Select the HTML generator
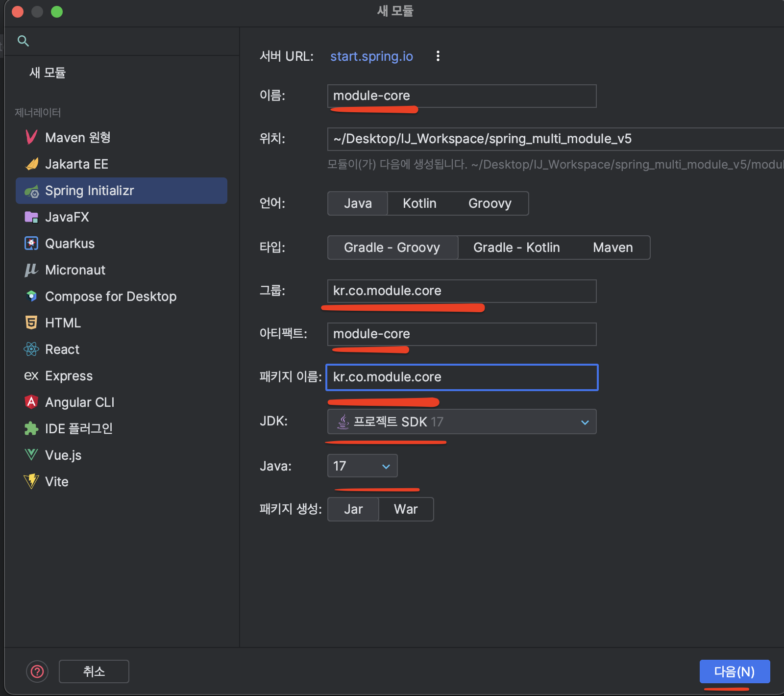784x696 pixels. click(122, 323)
